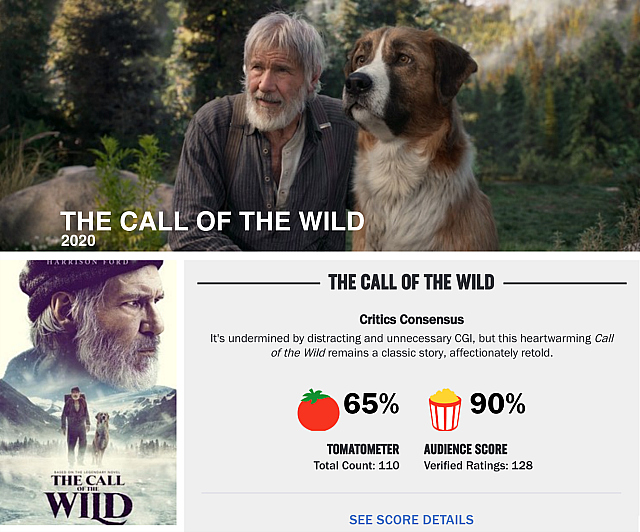Click the popcorn bucket audience icon
Viewport: 640px width, 532px height.
[445, 410]
